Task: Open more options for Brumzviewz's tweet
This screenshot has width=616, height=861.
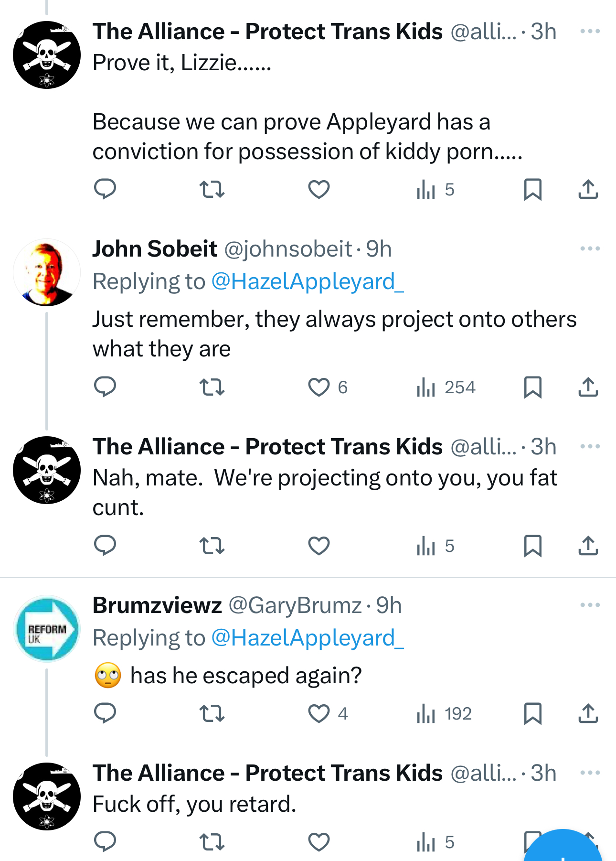Action: pos(590,605)
